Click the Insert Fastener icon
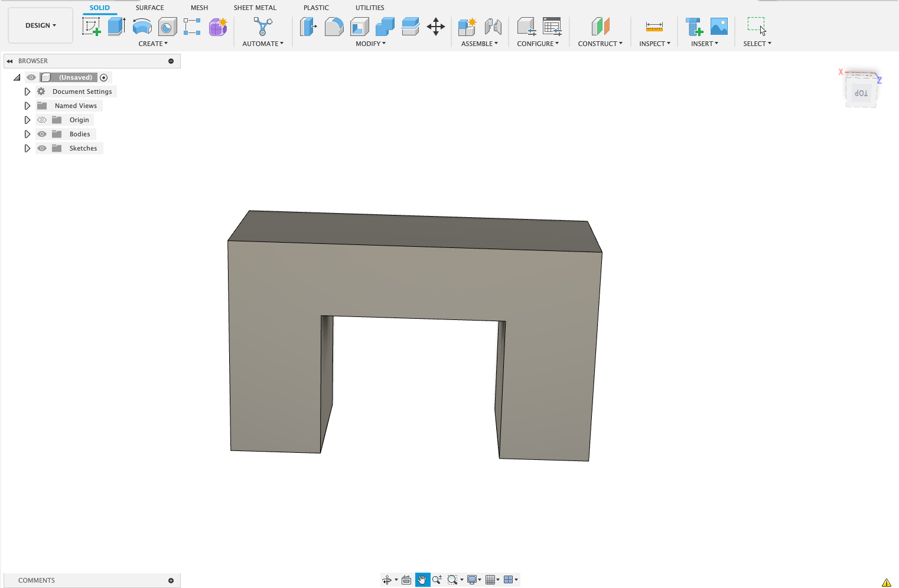Image resolution: width=899 pixels, height=588 pixels. [x=694, y=27]
